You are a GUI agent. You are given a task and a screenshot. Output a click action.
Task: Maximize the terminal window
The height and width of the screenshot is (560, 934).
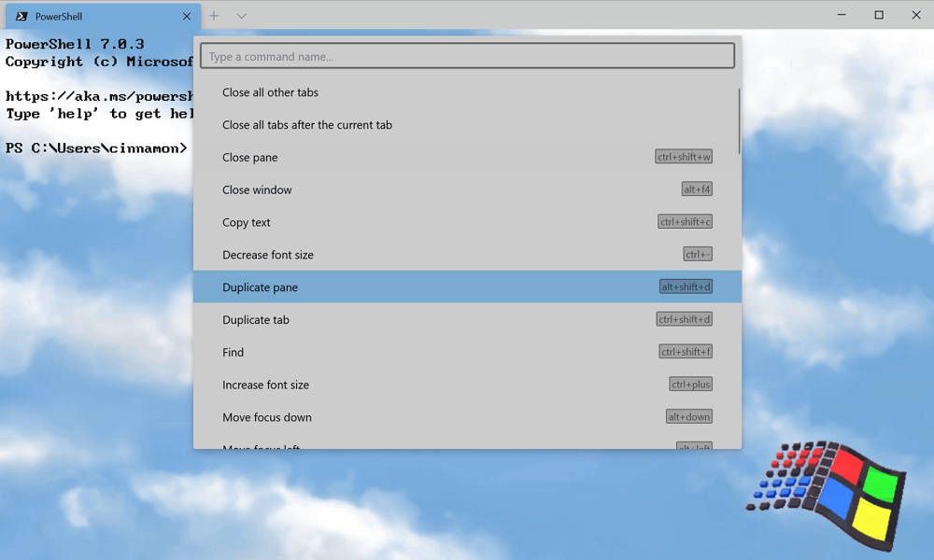point(879,15)
